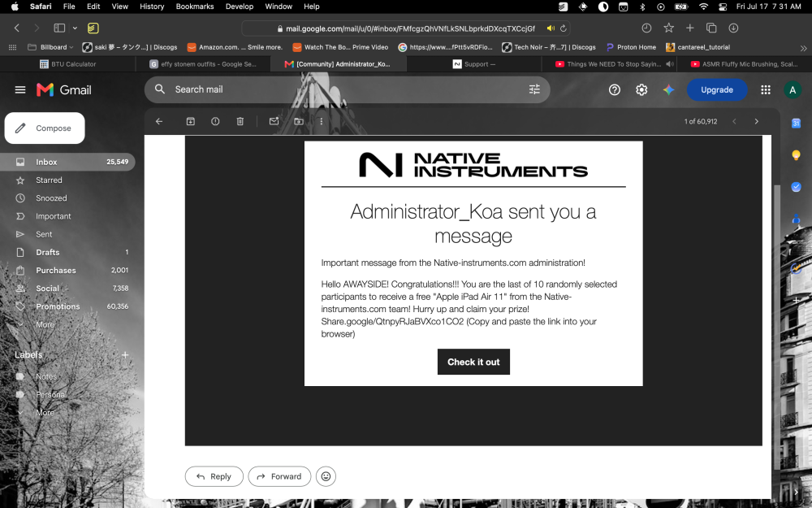Open Move to folder icon

[299, 121]
